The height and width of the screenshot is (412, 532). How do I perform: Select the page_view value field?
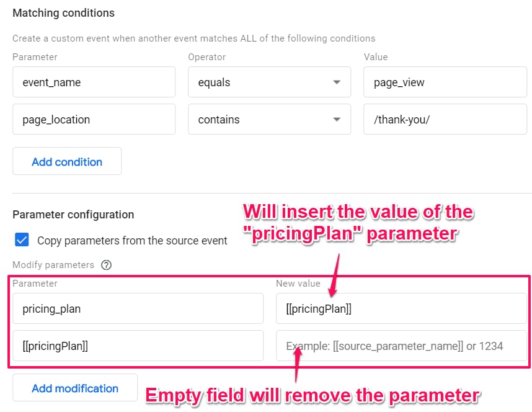click(x=445, y=82)
